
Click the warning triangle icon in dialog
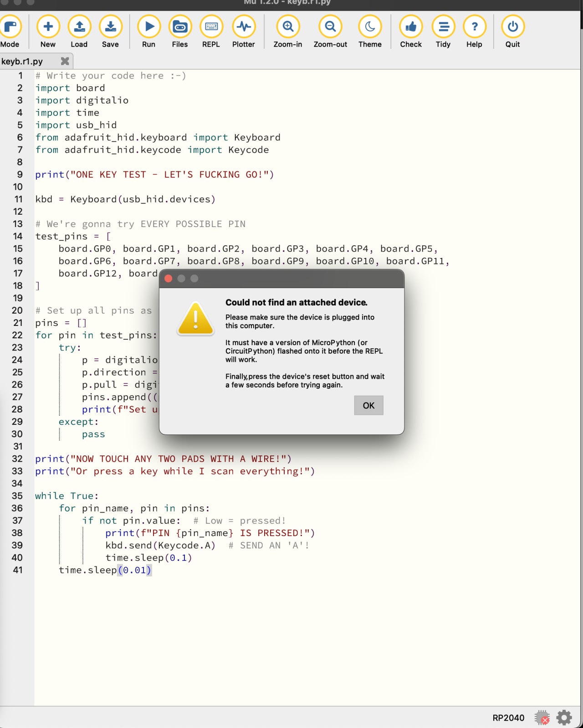196,319
